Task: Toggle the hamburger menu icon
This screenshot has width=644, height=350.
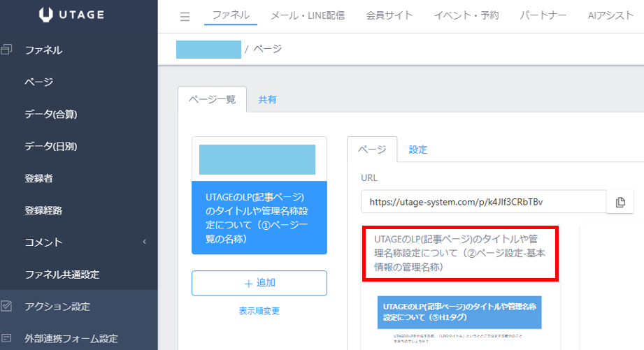Action: [185, 17]
